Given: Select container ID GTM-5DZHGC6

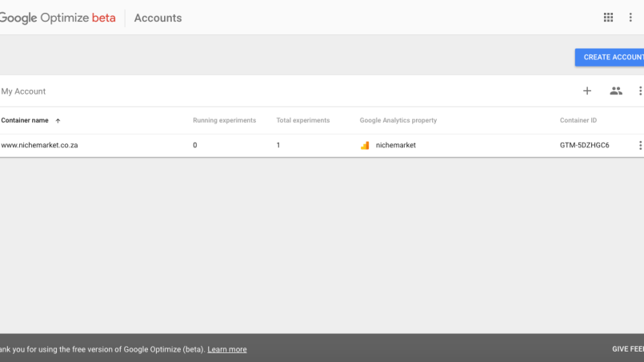Looking at the screenshot, I should coord(584,146).
